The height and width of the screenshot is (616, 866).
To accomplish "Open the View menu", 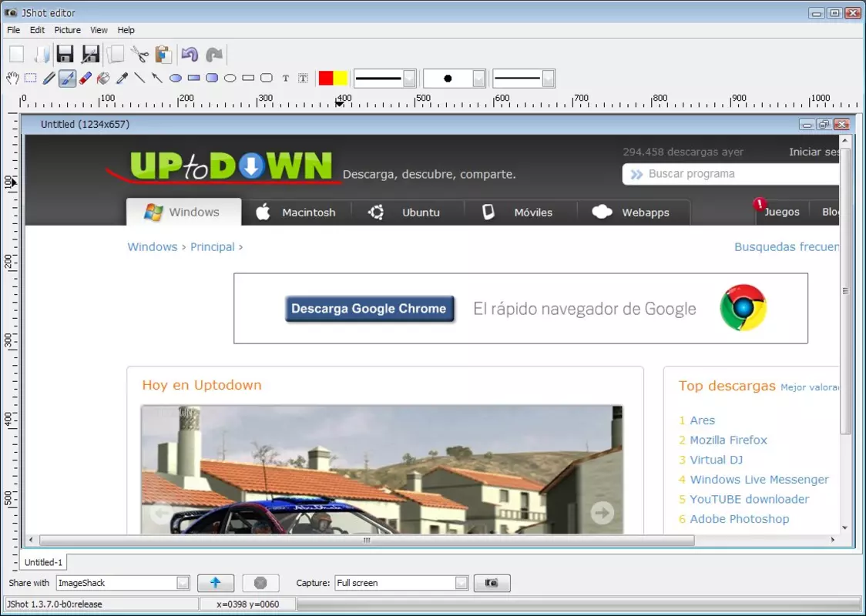I will coord(99,30).
